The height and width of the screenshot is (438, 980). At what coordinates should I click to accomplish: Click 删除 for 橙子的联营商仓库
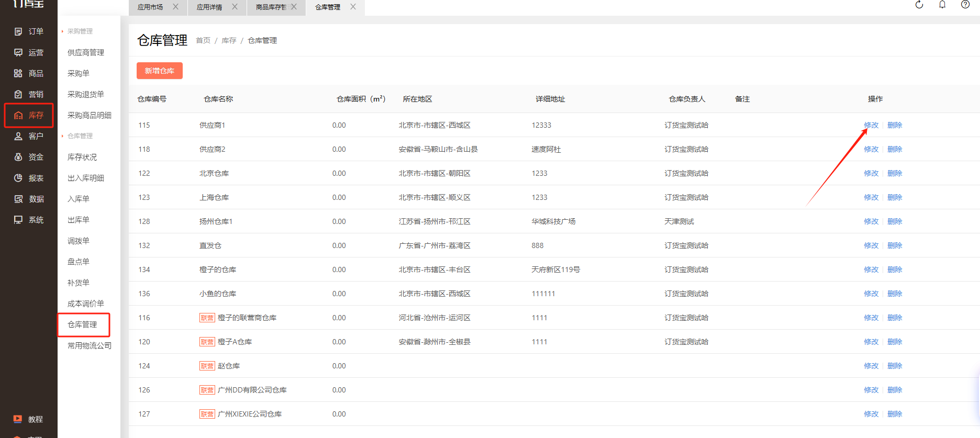point(895,318)
